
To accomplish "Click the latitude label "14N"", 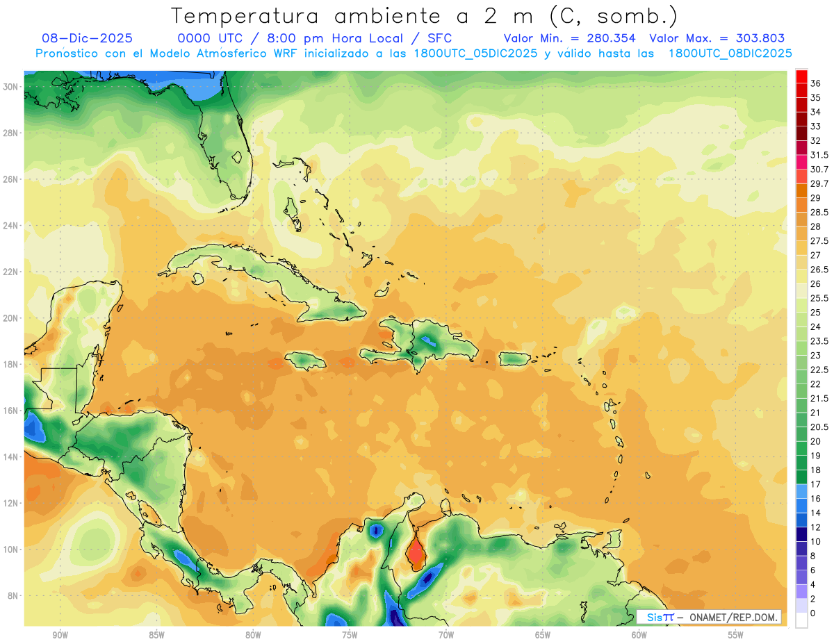I will pos(10,457).
